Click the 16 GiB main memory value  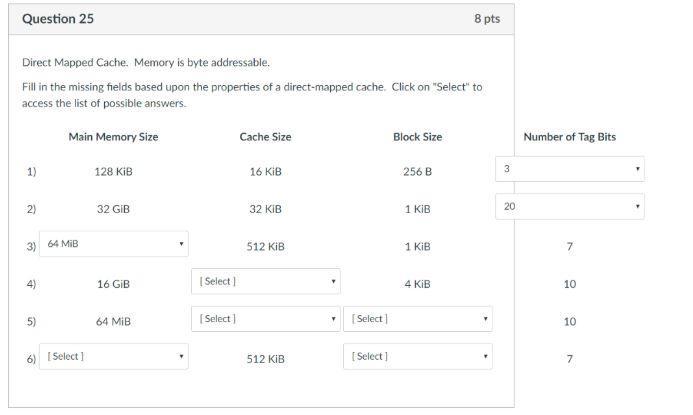pos(113,285)
